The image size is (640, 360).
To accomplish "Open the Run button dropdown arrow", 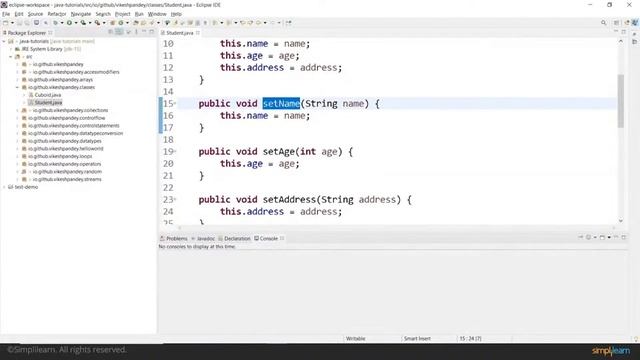I will point(76,23).
